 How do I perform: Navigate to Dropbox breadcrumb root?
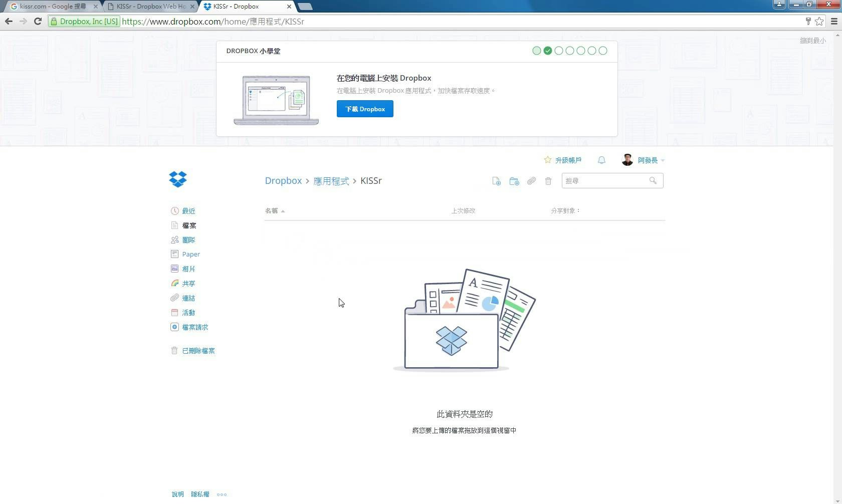(x=283, y=181)
